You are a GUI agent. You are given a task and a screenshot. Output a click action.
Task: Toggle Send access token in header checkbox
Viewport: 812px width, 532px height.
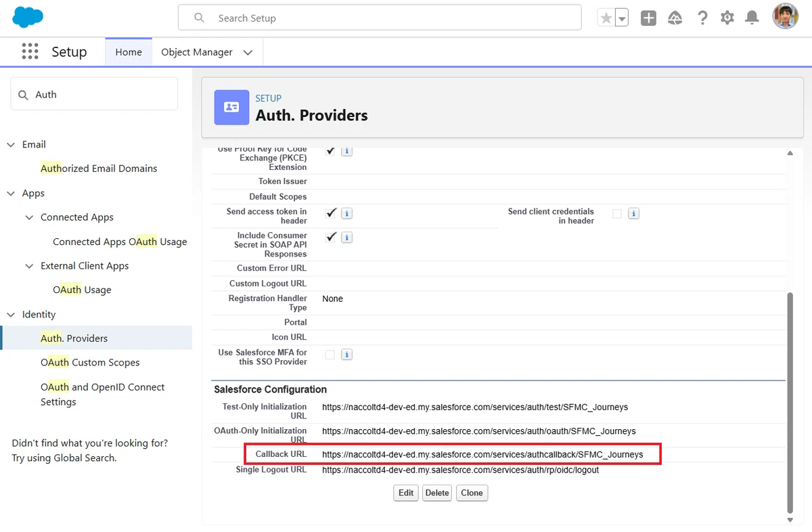(330, 213)
